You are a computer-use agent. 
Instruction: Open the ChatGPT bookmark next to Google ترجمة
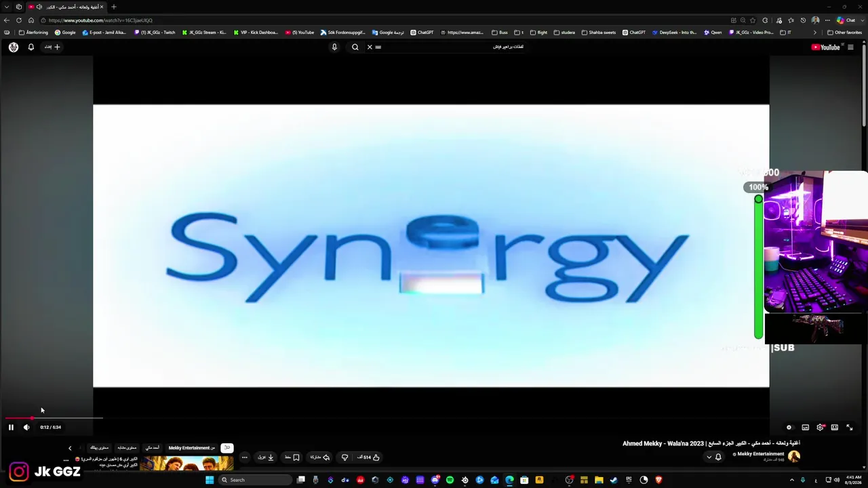pos(422,33)
